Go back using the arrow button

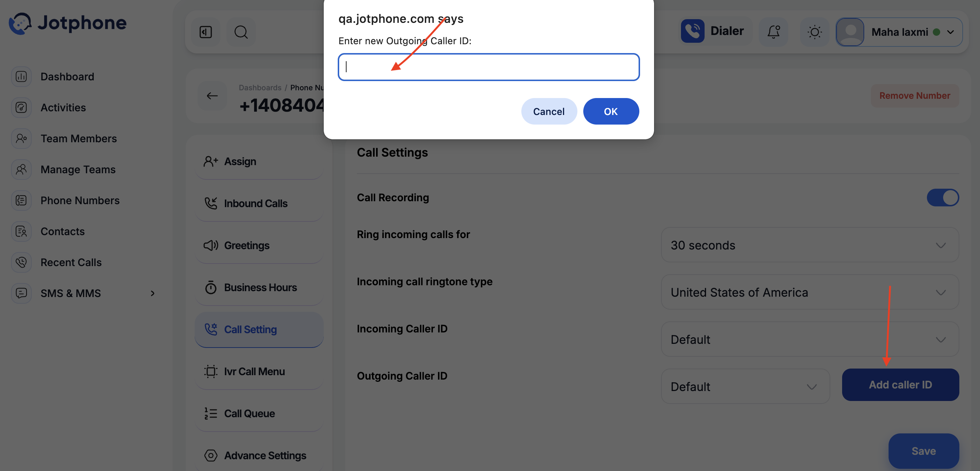point(212,96)
